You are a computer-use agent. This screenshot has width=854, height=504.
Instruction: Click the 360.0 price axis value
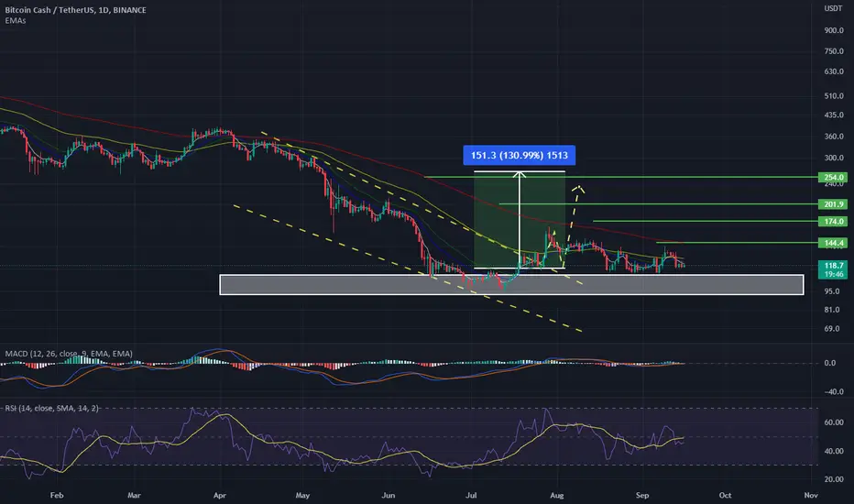834,137
